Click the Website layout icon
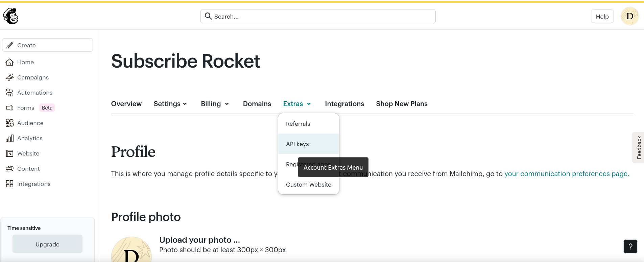The width and height of the screenshot is (644, 262). 10,153
